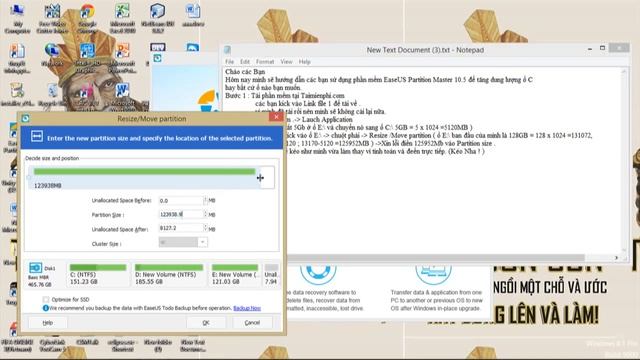Select D: New Volume (NTFS) partition block
The height and width of the screenshot is (360, 640).
pos(169,274)
